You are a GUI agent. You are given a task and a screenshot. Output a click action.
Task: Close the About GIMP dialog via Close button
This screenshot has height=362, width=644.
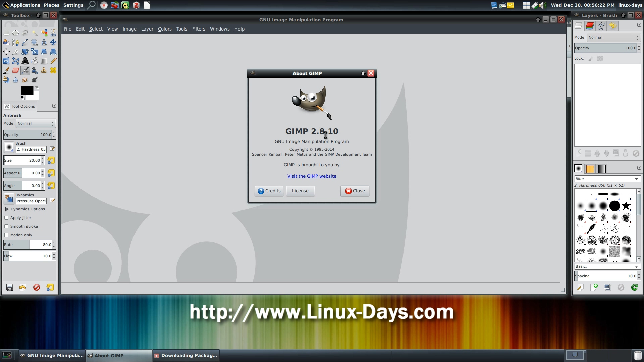point(355,191)
